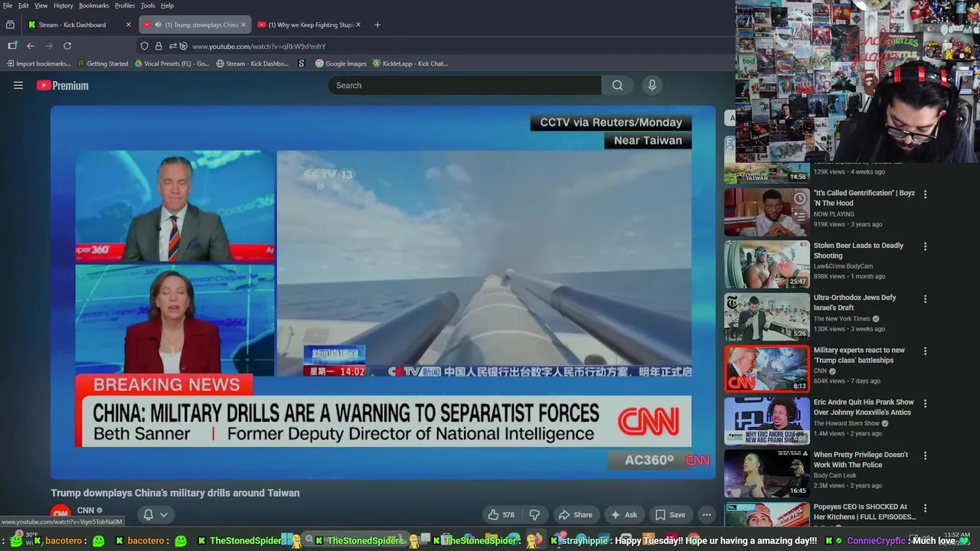
Task: Close the Stream - Kick Dashboard tab
Action: coord(128,24)
